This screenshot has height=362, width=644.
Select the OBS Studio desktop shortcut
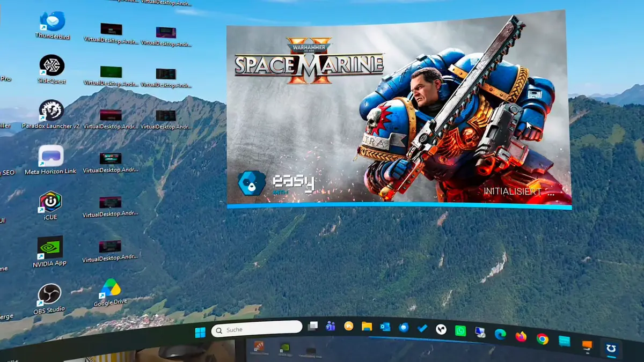(49, 298)
